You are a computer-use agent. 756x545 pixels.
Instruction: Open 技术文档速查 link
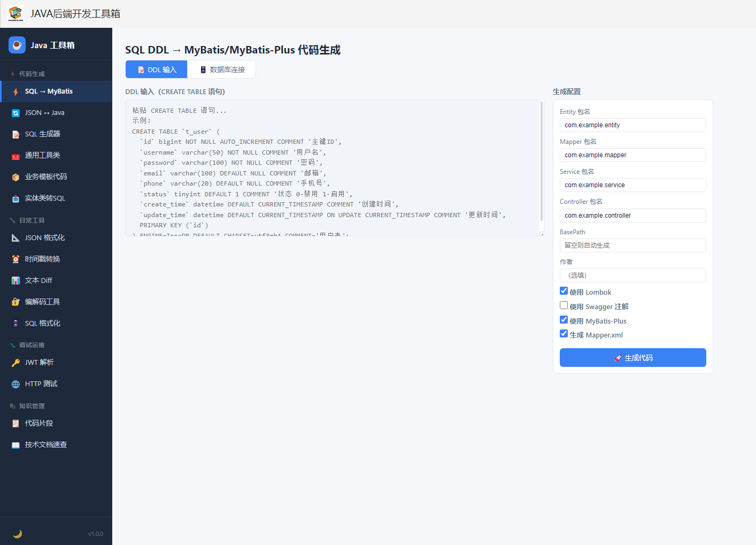(x=56, y=444)
